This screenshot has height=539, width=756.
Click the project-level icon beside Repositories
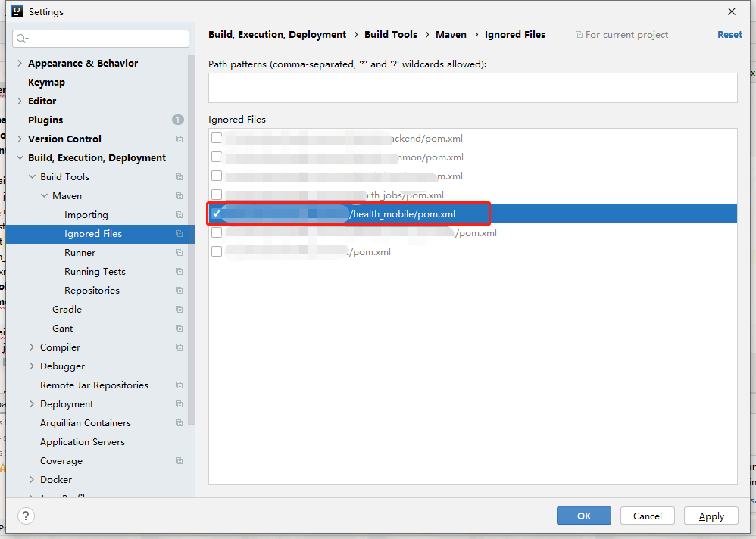coord(180,291)
